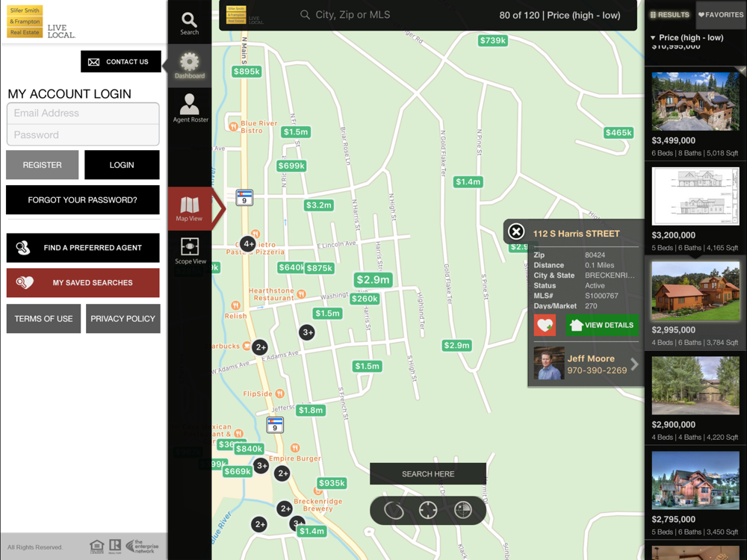Click agent phone number 970-390-2269
This screenshot has width=747, height=560.
click(x=597, y=370)
